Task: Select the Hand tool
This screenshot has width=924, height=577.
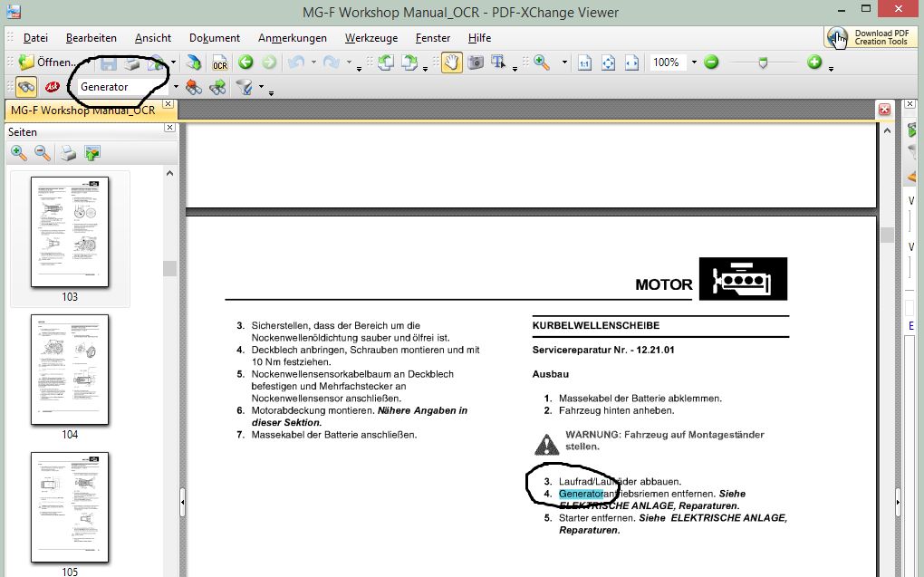Action: pos(452,63)
